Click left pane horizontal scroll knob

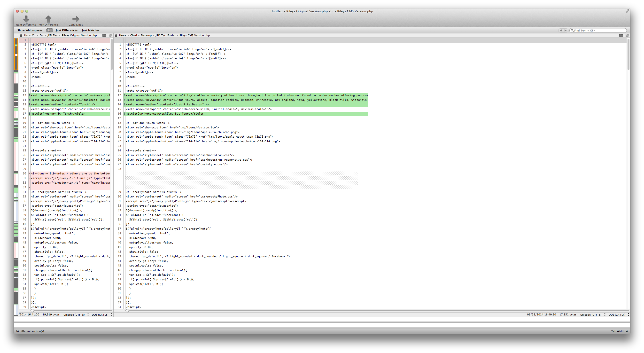[32, 311]
